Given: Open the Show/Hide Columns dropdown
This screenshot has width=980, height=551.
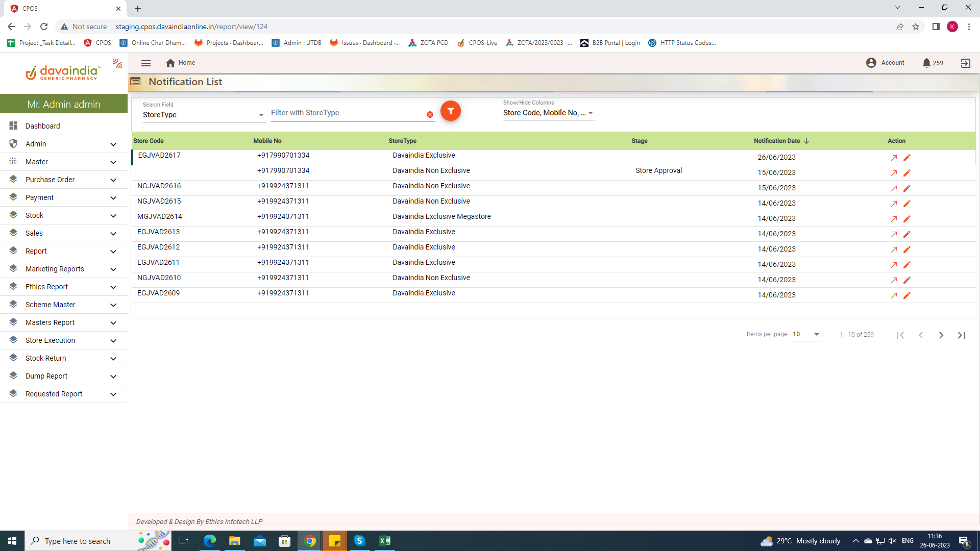Looking at the screenshot, I should point(548,113).
